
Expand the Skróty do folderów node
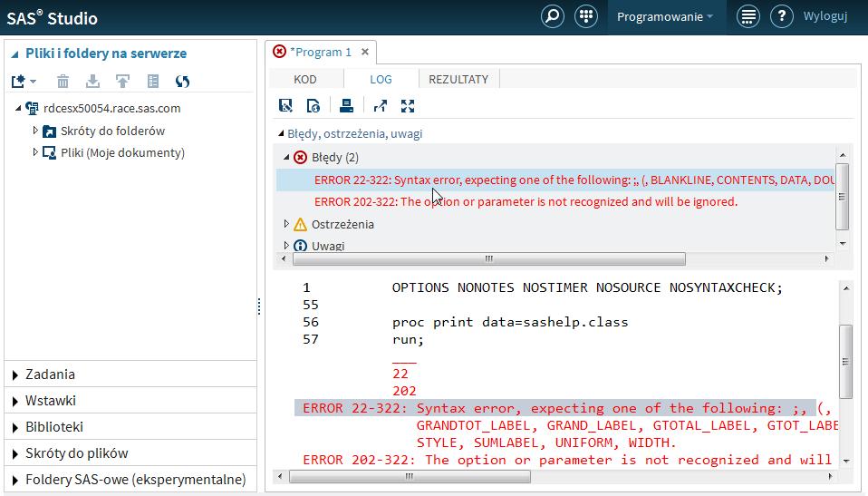point(34,131)
